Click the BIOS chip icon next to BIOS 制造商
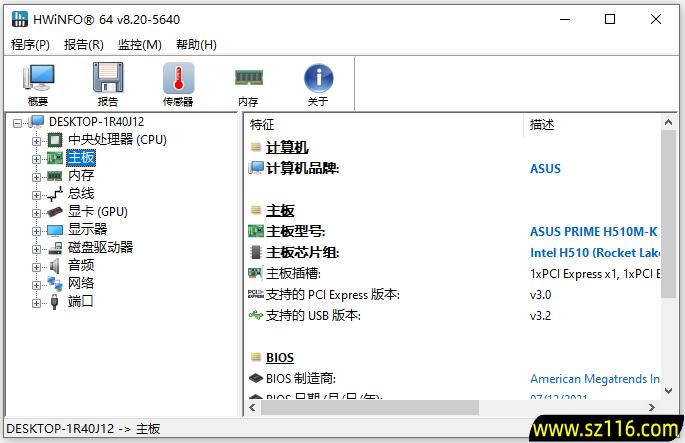 pyautogui.click(x=256, y=377)
